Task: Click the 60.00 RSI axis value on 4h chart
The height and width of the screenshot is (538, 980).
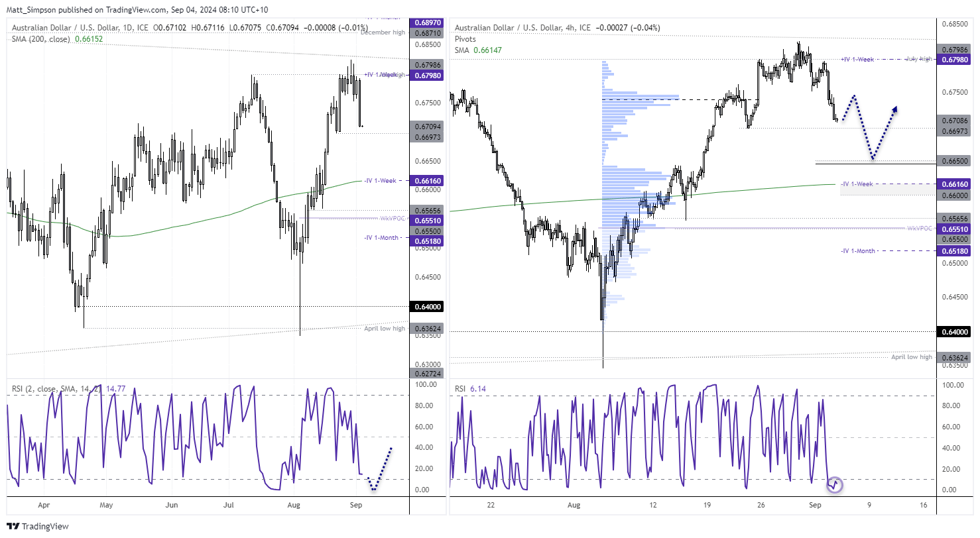Action: [951, 427]
